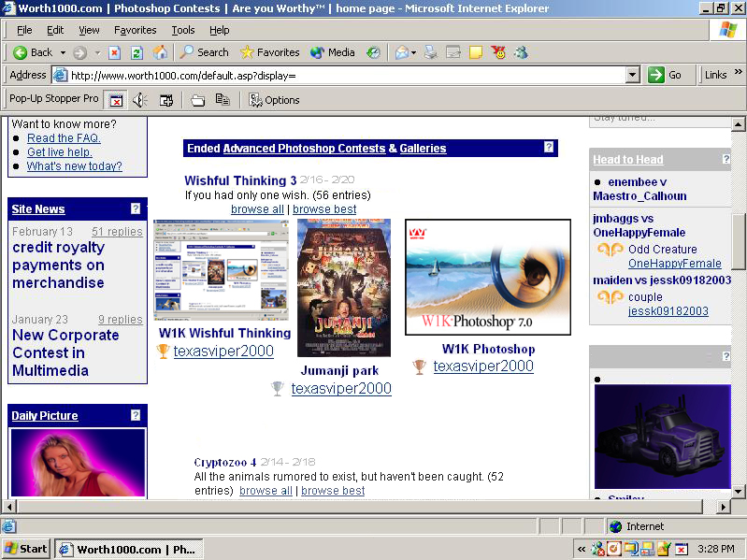Click the green Go button

665,75
